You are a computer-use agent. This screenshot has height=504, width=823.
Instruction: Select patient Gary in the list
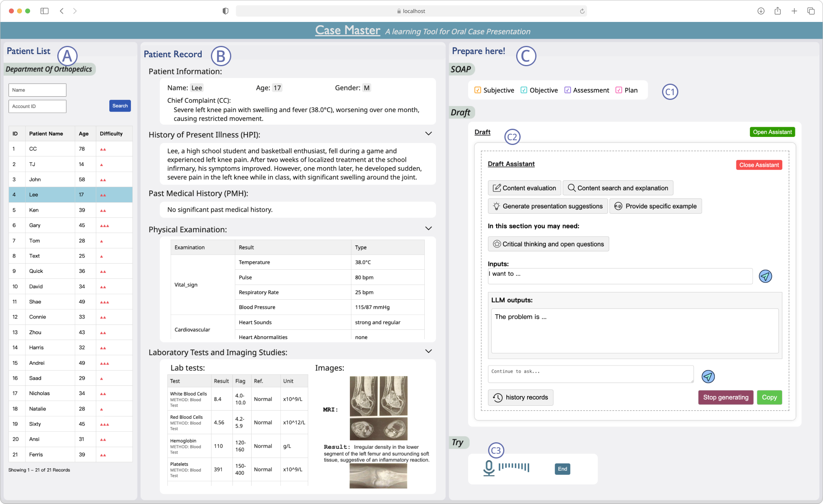(35, 225)
